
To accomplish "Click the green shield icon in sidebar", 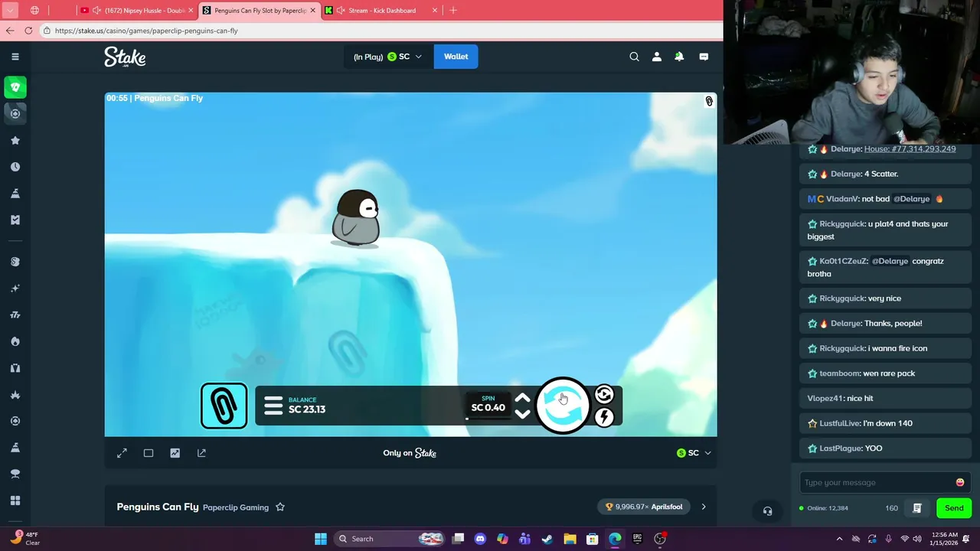I will click(x=15, y=87).
